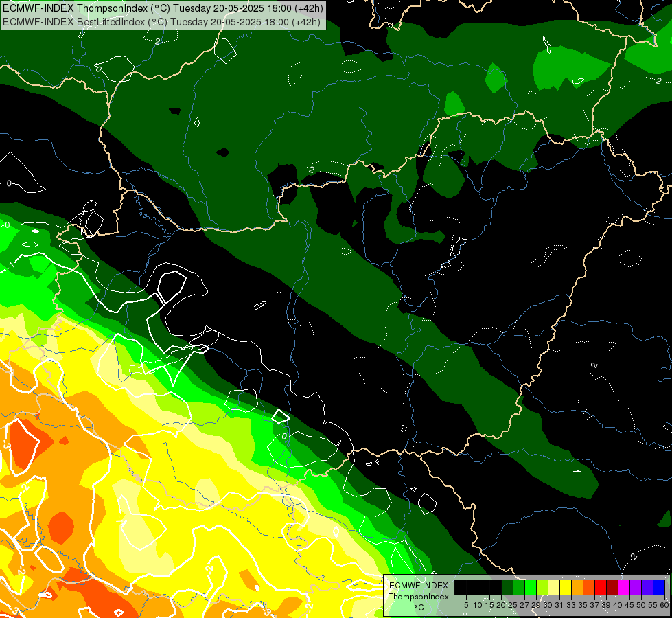Click the violet 50-55 legend swatch
Viewport: 672px width, 618px height.
pyautogui.click(x=647, y=588)
